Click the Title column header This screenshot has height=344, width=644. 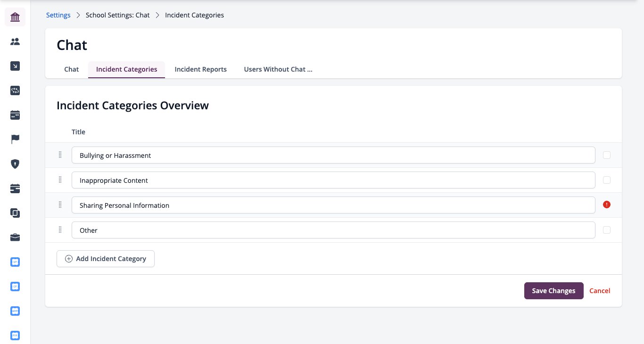coord(78,132)
